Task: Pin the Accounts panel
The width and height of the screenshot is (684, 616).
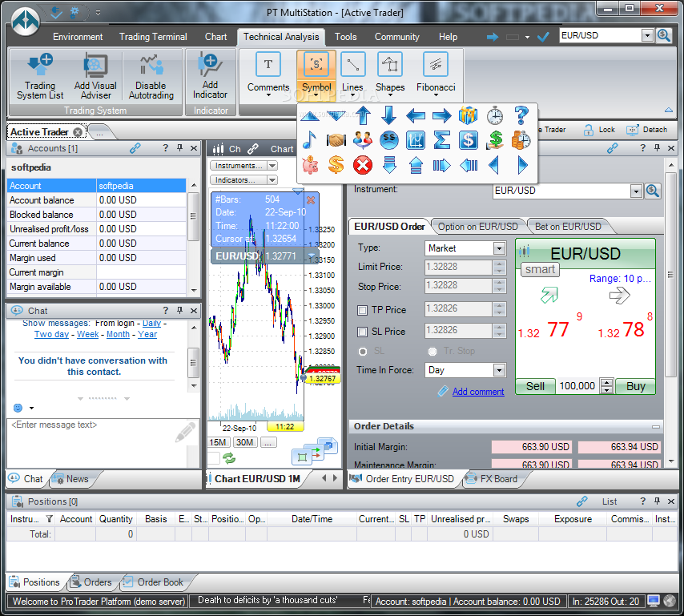Action: point(179,148)
